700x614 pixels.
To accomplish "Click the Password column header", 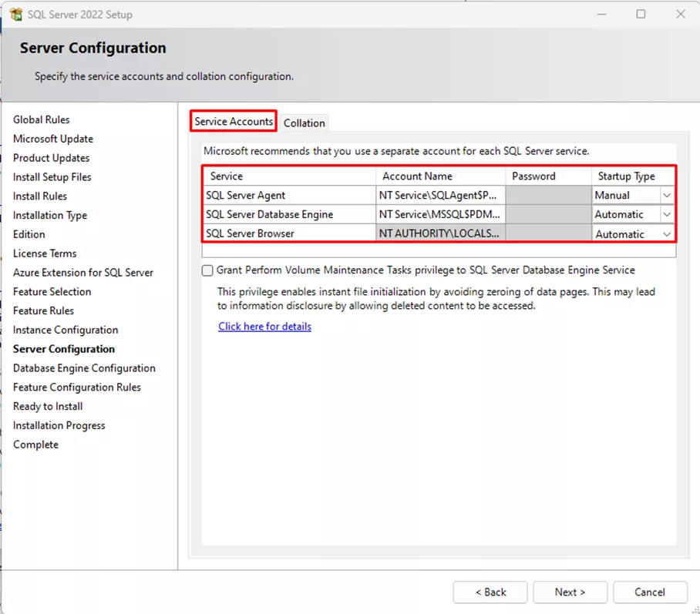I will tap(549, 176).
